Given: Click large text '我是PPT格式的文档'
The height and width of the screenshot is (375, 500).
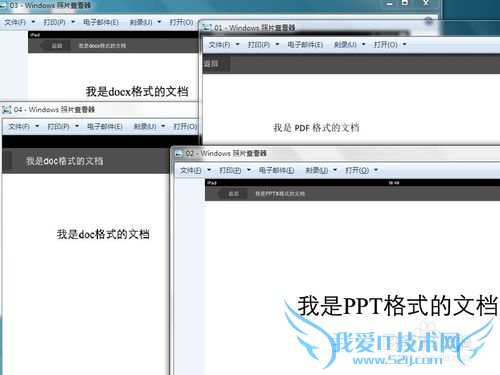Looking at the screenshot, I should point(398,306).
